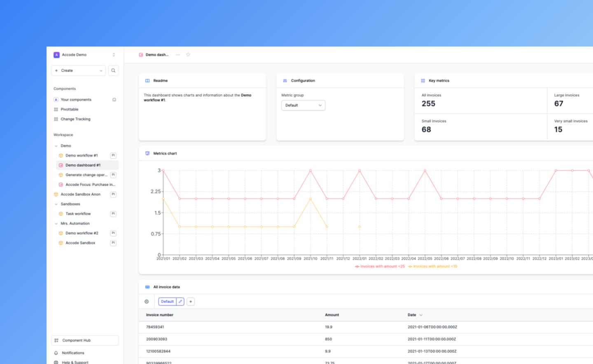Click the Metrics chart panel icon

(x=147, y=153)
